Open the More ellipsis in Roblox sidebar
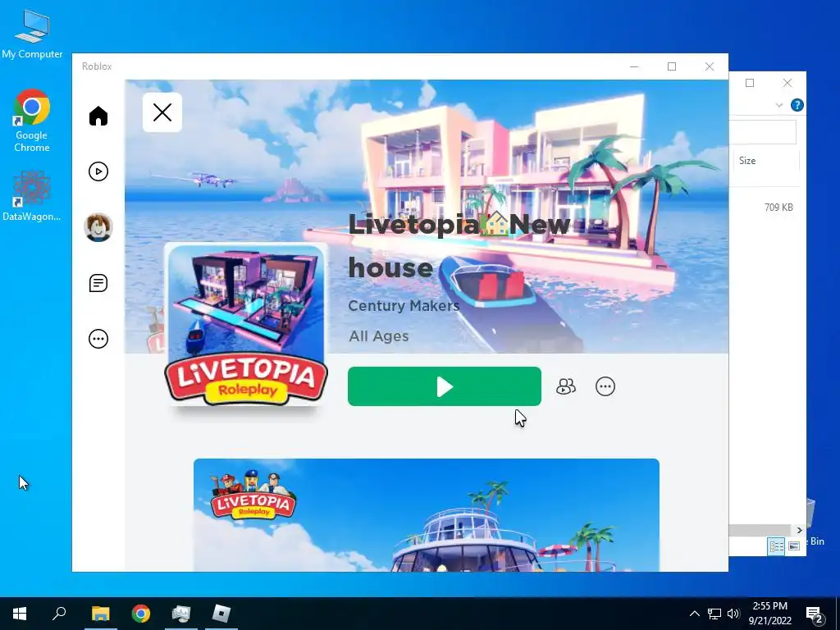The width and height of the screenshot is (840, 630). pyautogui.click(x=98, y=339)
